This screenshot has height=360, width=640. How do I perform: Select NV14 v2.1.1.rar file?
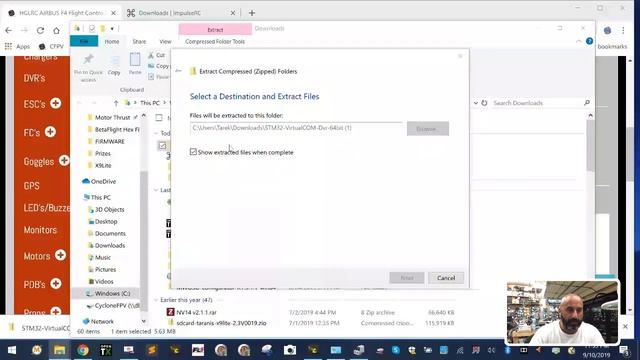click(196, 312)
